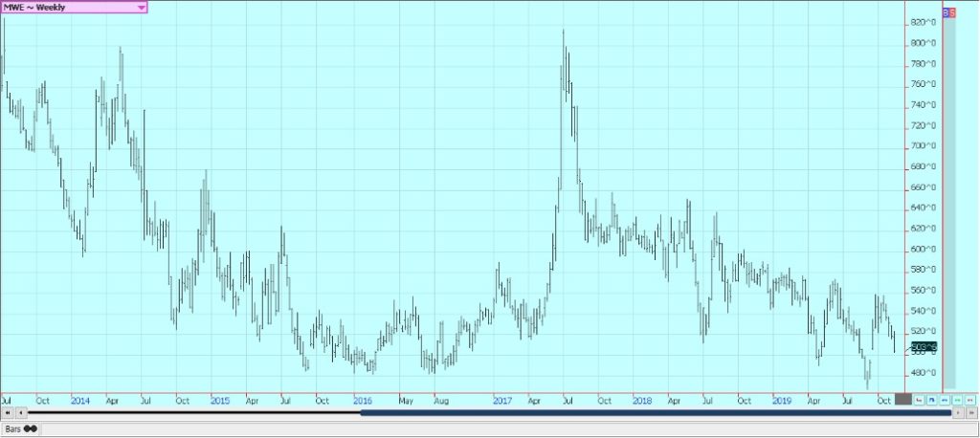Viewport: 980px width, 438px height.
Task: Click the 700^0 price axis label
Action: [924, 146]
